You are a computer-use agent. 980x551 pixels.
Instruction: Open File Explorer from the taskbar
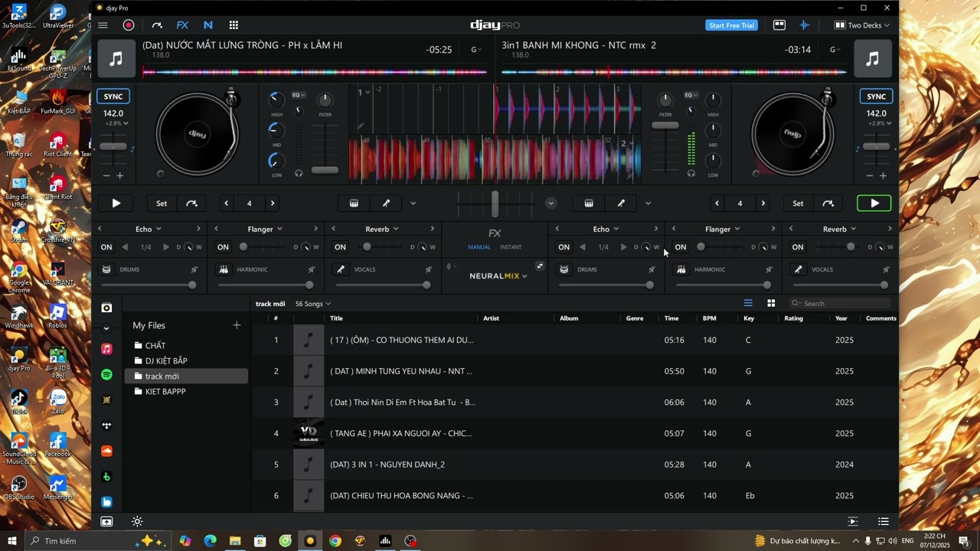point(235,541)
